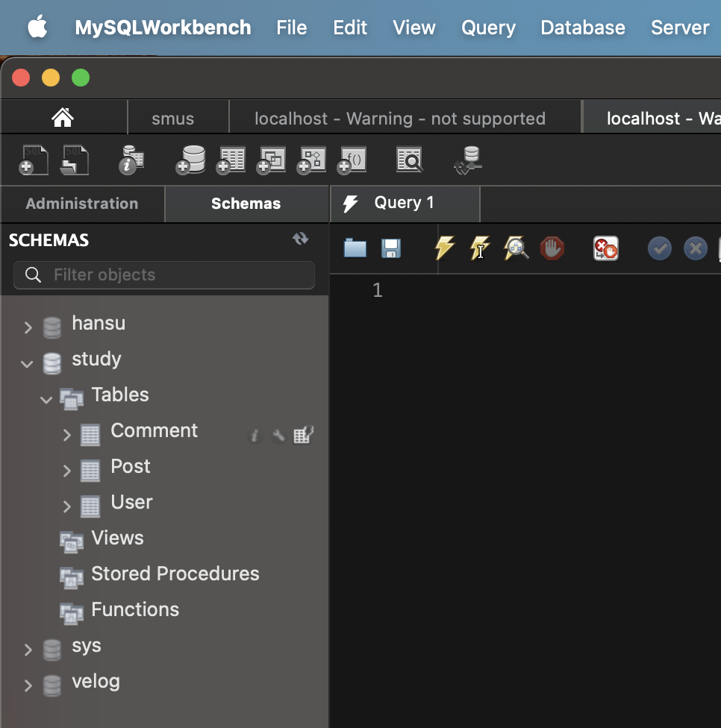The image size is (721, 728).
Task: Stop the running query hand icon
Action: click(x=552, y=248)
